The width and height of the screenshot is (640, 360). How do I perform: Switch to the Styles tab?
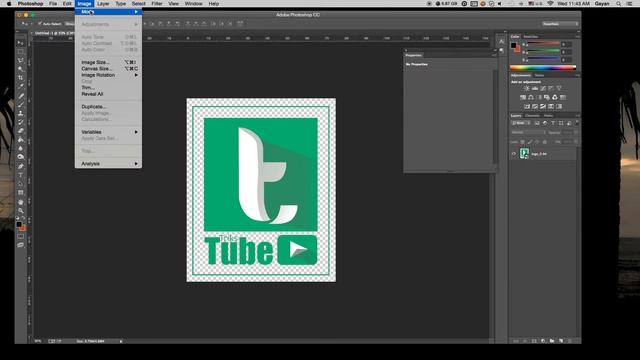539,76
